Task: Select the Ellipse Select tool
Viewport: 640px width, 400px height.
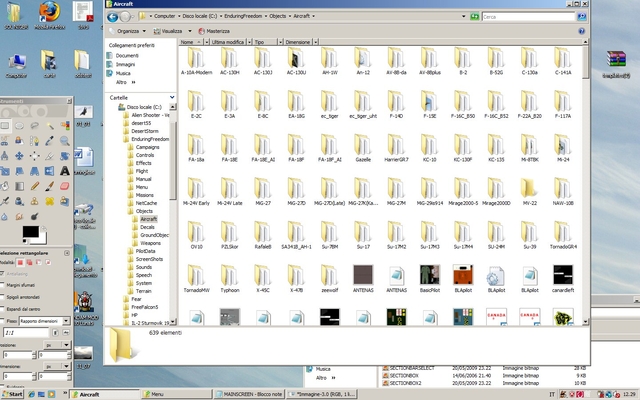Action: [x=19, y=126]
